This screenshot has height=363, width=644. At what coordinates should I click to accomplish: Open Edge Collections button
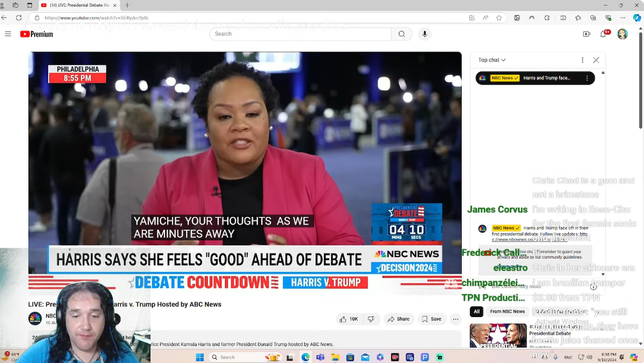tap(593, 18)
